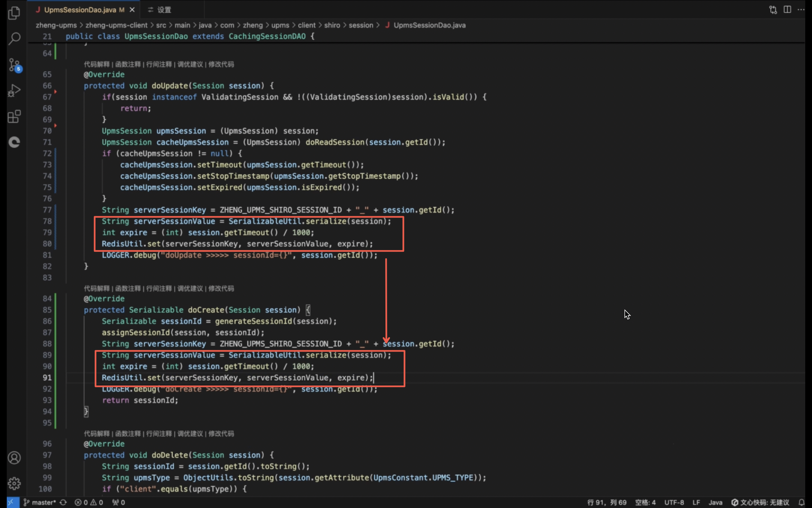Click 代码解释 code lens above doCreate
The image size is (812, 508).
point(97,288)
